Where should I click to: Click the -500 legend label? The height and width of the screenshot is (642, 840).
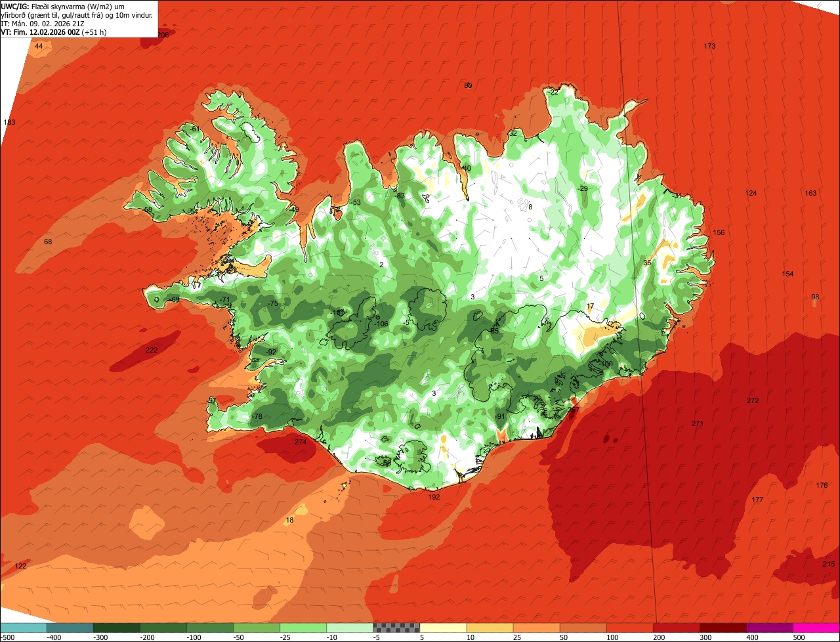point(7,637)
